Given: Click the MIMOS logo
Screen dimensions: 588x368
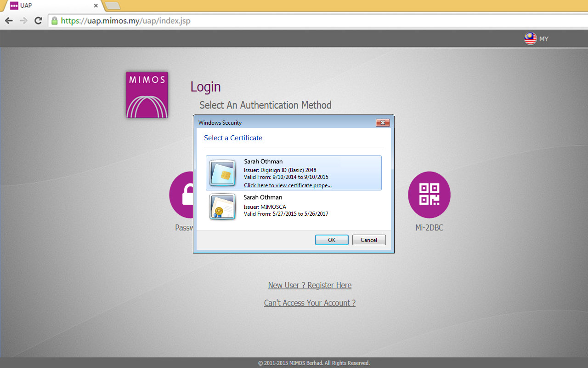Looking at the screenshot, I should [147, 95].
